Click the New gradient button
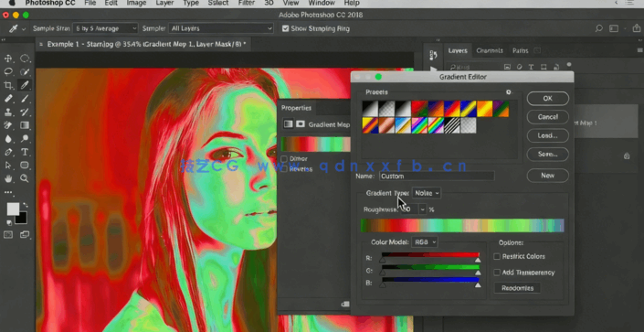This screenshot has height=332, width=644. [548, 176]
